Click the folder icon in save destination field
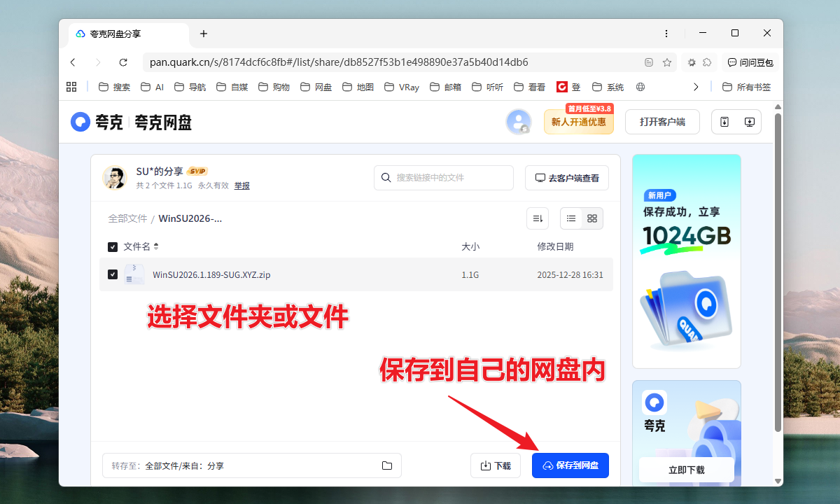Screen dimensions: 840x504 click(387, 465)
